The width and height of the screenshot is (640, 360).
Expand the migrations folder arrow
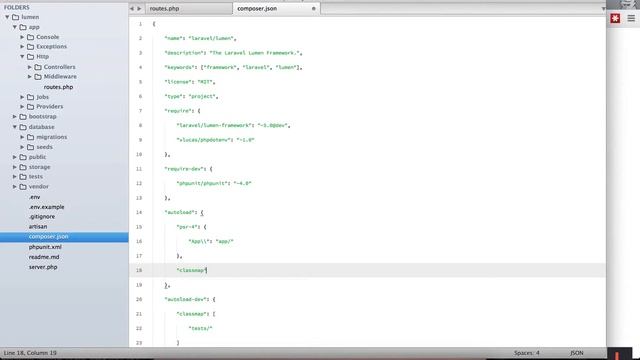(22, 137)
